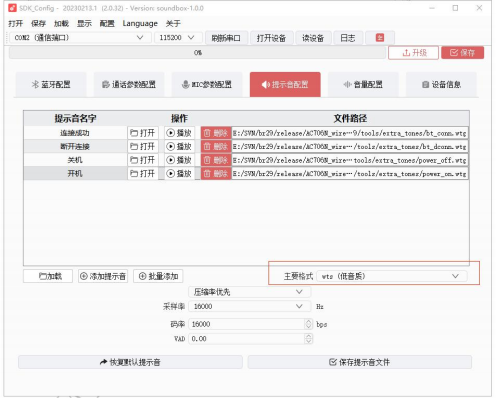This screenshot has width=496, height=398.
Task: Click the 读设备 button
Action: pos(313,38)
